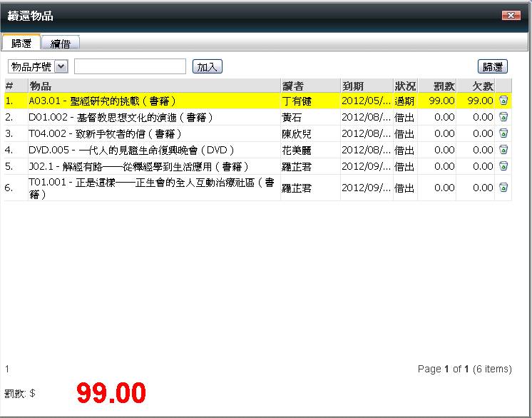Remove T04.002 row using its trash icon

(x=503, y=133)
